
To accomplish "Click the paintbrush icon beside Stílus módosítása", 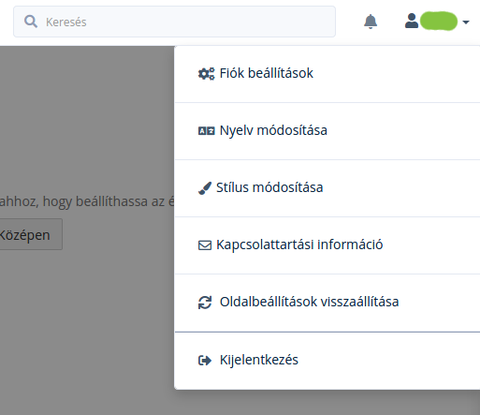I will 205,188.
